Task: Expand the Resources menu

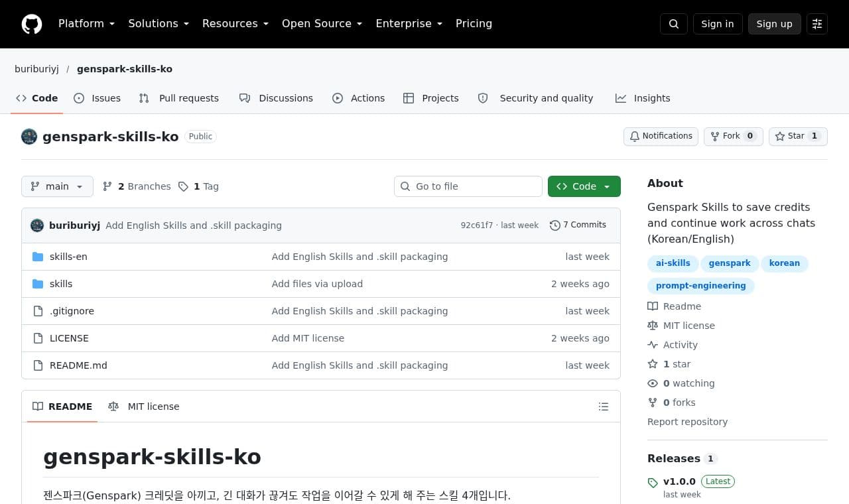Action: pos(235,24)
